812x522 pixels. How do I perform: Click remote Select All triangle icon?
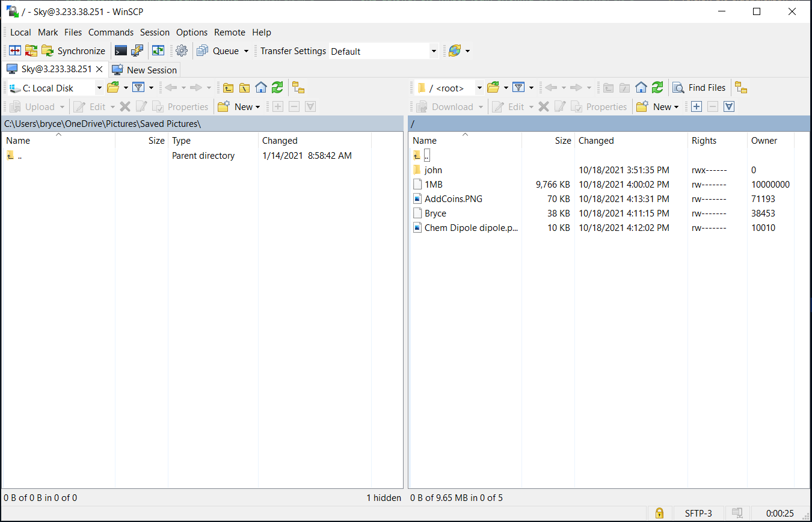(x=729, y=107)
